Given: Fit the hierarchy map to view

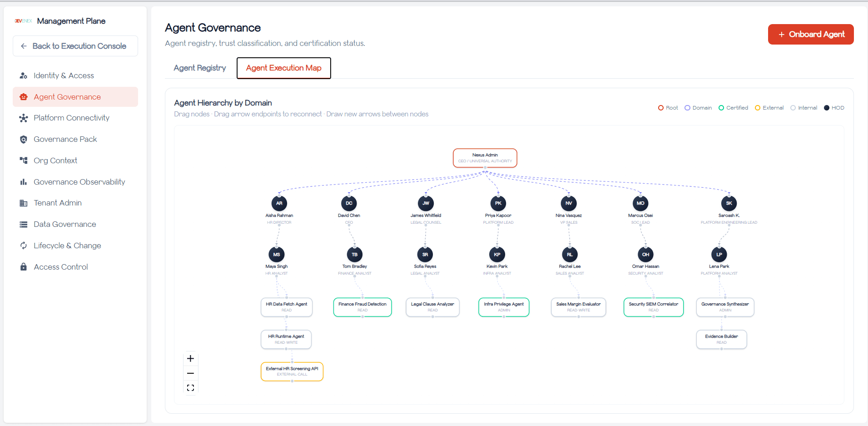Looking at the screenshot, I should [191, 388].
